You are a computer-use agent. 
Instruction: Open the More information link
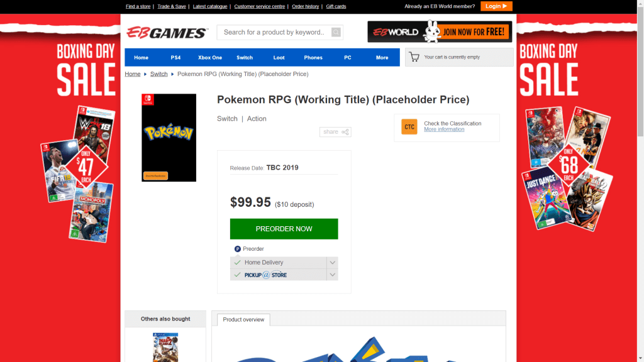coord(444,129)
